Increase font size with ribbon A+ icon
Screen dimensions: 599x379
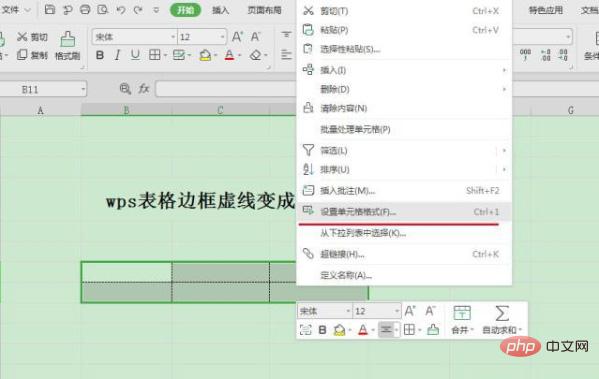237,37
